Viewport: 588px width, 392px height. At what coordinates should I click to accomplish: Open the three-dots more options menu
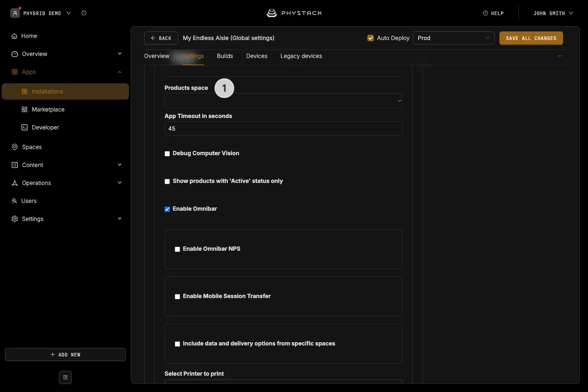[x=560, y=56]
